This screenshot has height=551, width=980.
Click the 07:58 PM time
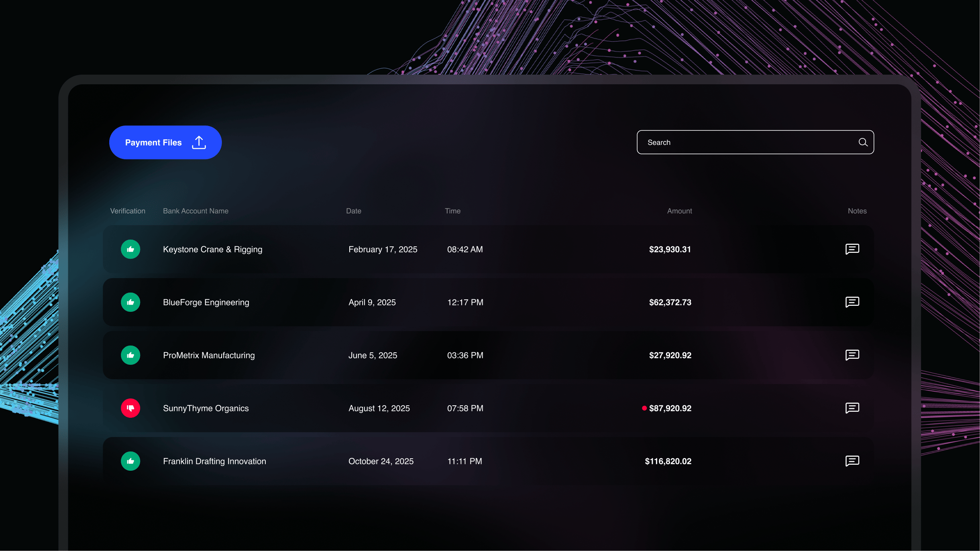465,409
